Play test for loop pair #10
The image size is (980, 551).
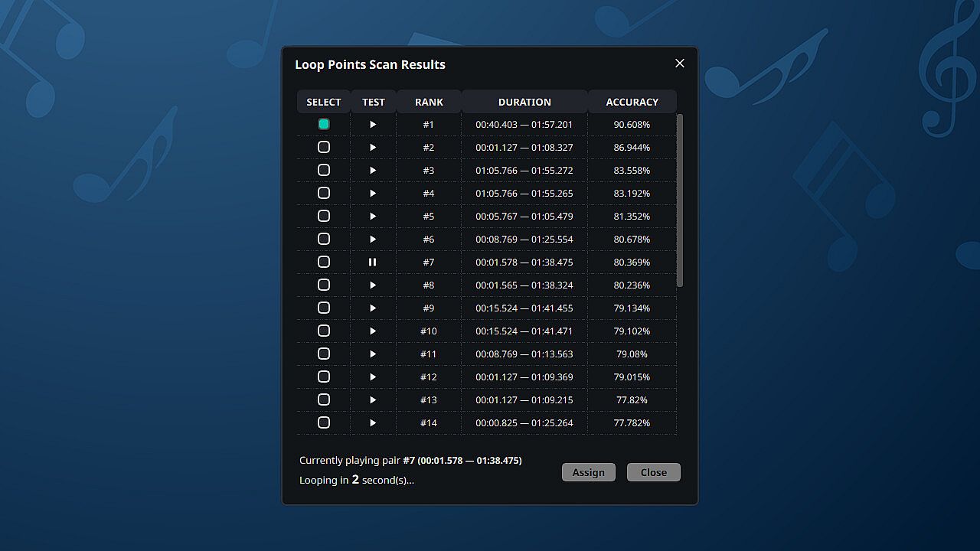[373, 331]
